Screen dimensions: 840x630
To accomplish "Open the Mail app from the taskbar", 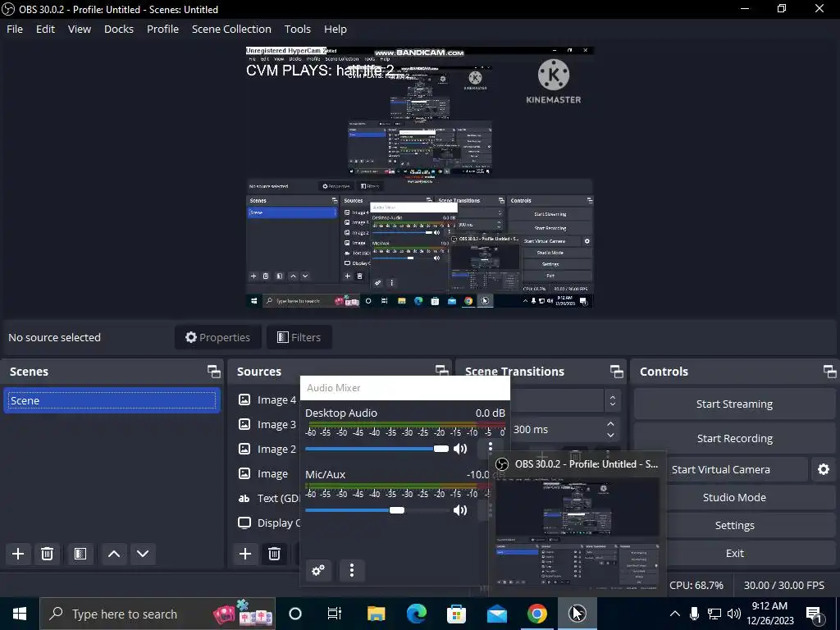I will 496,614.
